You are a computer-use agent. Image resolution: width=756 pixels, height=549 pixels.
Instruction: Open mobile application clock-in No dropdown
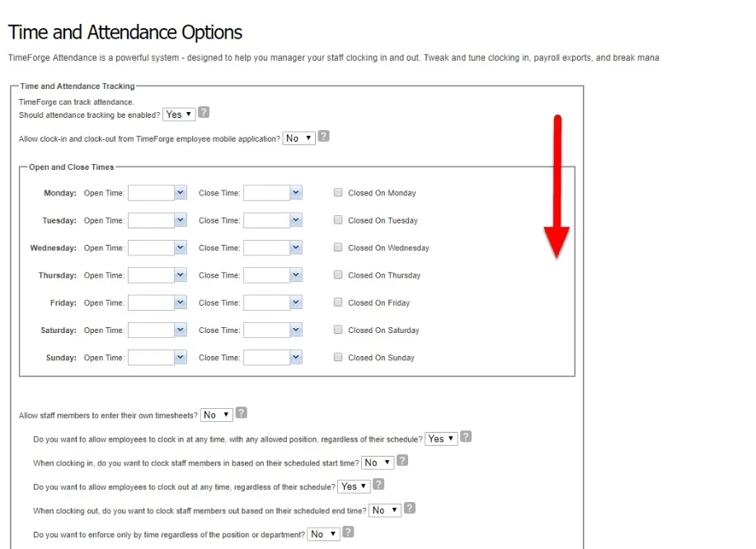[299, 138]
